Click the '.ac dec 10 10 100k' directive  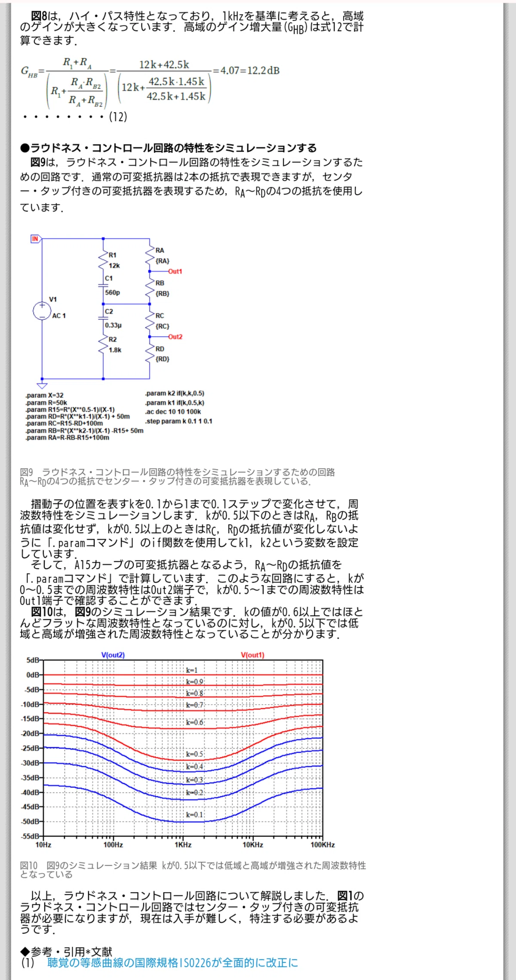click(173, 412)
